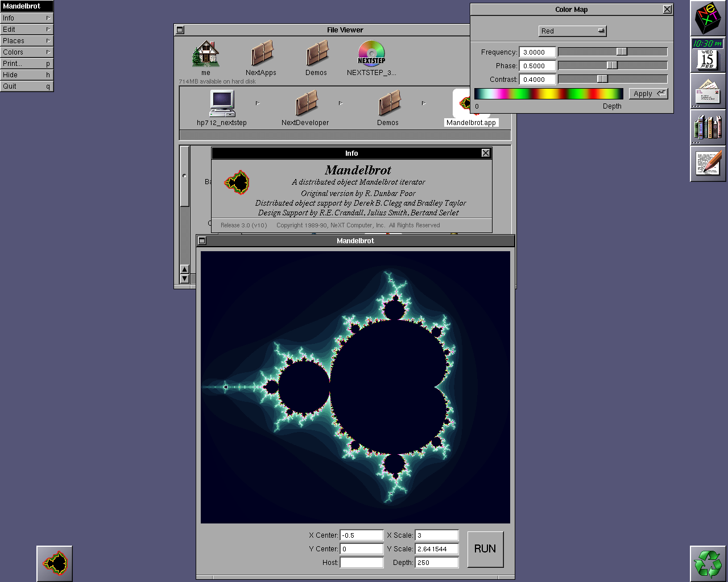Open the Edit notepad dock icon

click(708, 164)
